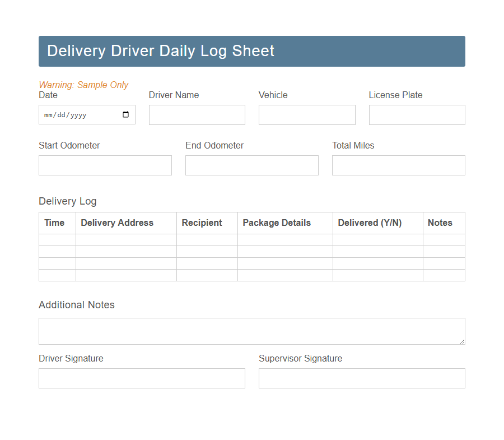
Task: Click the Additional Notes text area
Action: click(x=251, y=331)
